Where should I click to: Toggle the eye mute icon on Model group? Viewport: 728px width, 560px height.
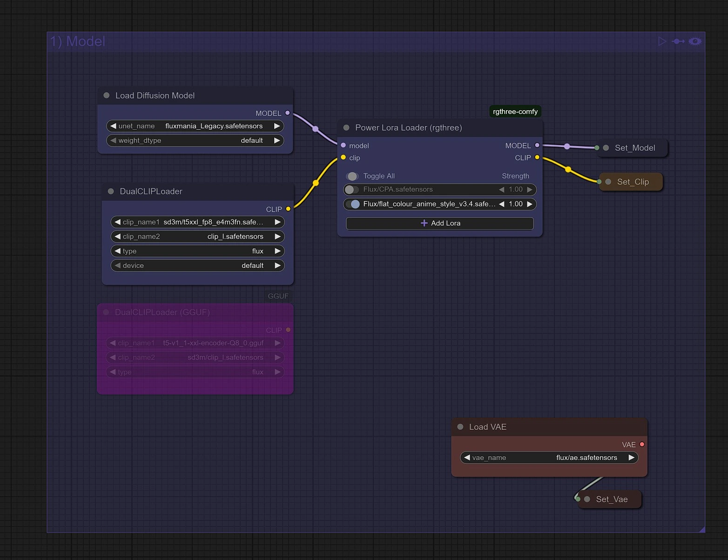pos(695,41)
